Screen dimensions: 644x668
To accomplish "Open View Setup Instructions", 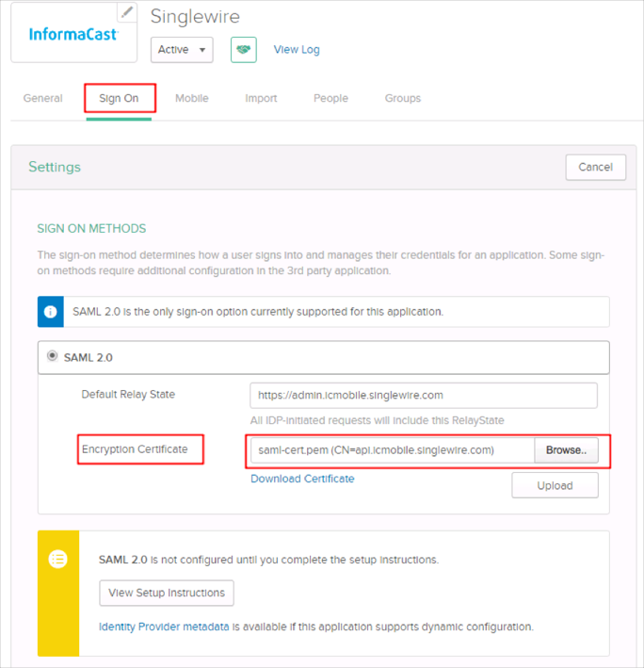I will click(x=167, y=593).
